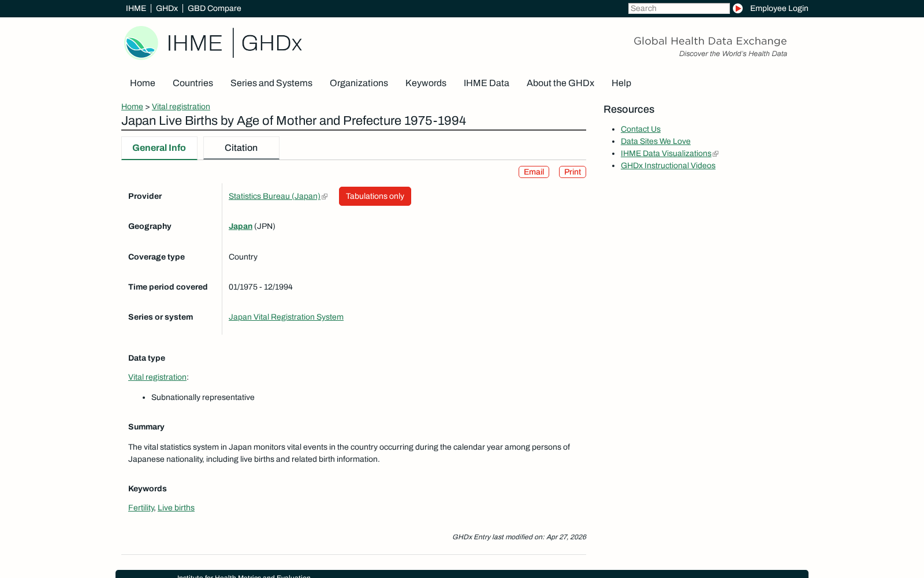Open Japan Vital Registration System link
The height and width of the screenshot is (578, 924).
pos(286,317)
